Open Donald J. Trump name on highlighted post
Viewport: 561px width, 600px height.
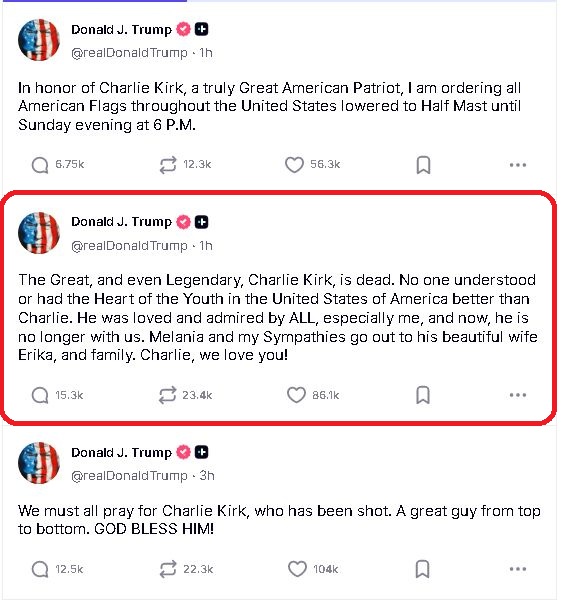click(121, 222)
